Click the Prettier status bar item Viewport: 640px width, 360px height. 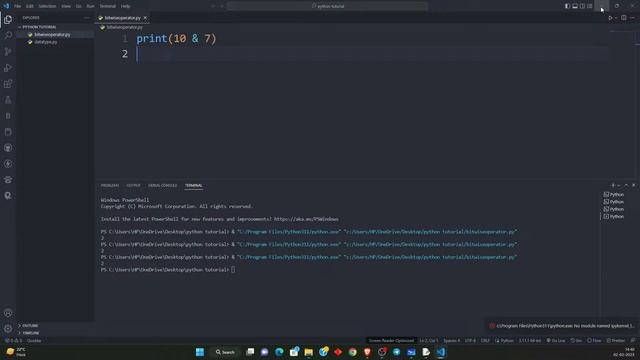coord(616,340)
